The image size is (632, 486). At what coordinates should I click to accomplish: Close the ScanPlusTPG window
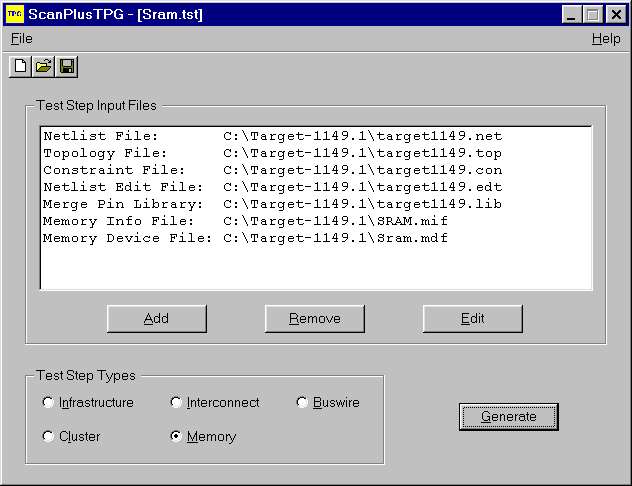[616, 15]
